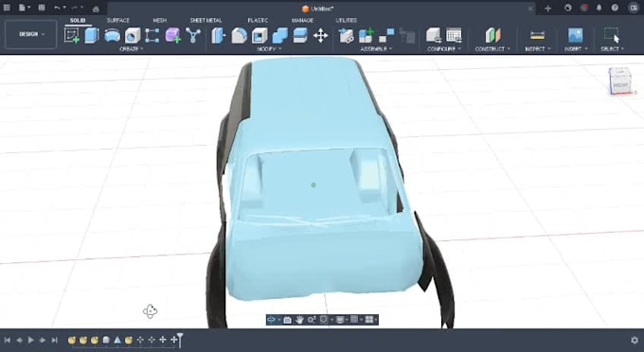Switch to the SURFACE tab
Screen dimensions: 644x352
(x=117, y=20)
